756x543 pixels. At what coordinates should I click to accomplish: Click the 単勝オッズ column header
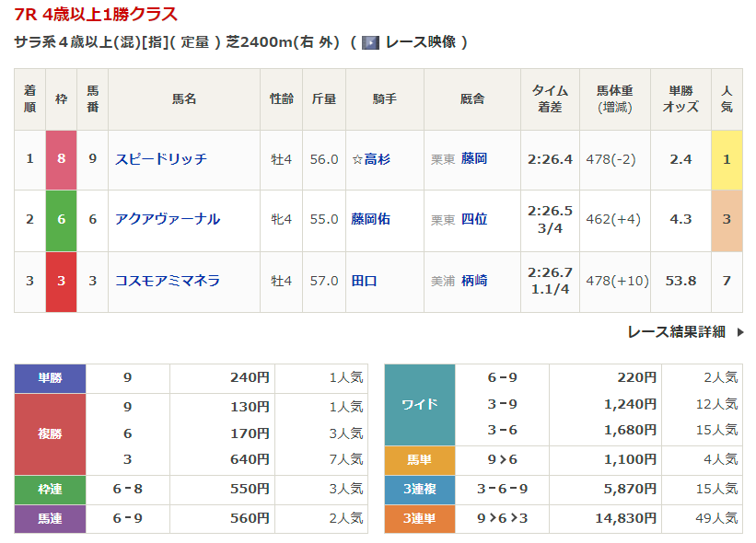(680, 99)
